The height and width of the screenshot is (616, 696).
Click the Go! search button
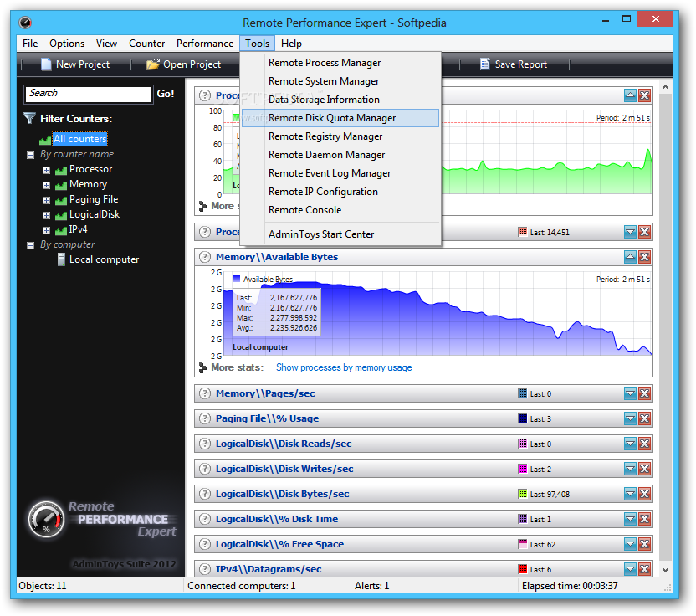click(166, 94)
